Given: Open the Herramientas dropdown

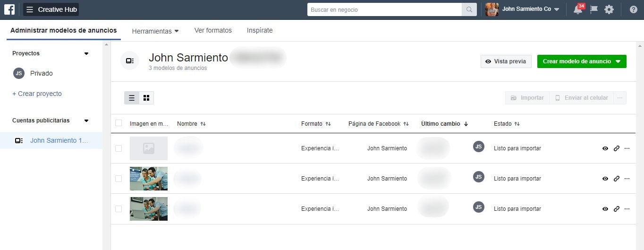Looking at the screenshot, I should tap(155, 31).
